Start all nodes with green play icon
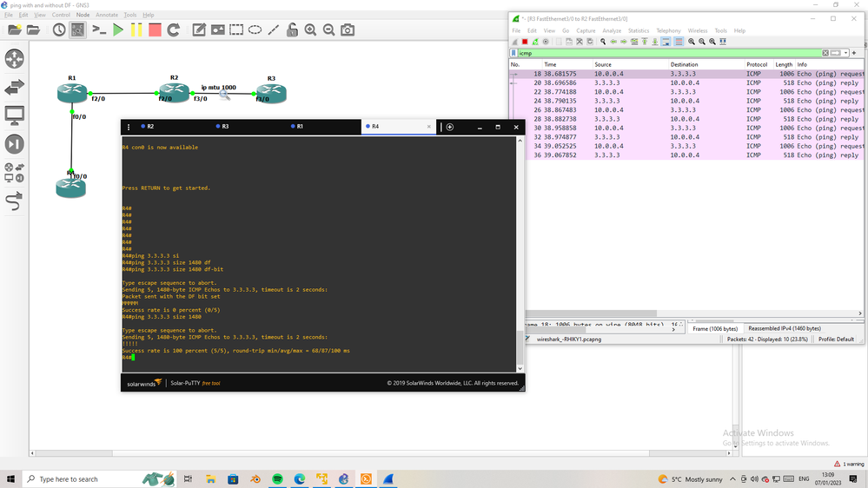 118,30
